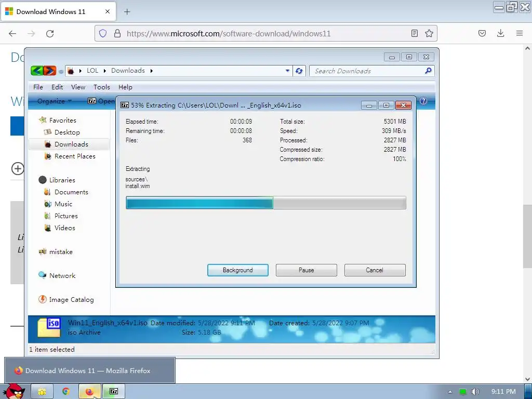The image size is (532, 399).
Task: Click the Explorer folder taskbar icon
Action: coord(42,392)
